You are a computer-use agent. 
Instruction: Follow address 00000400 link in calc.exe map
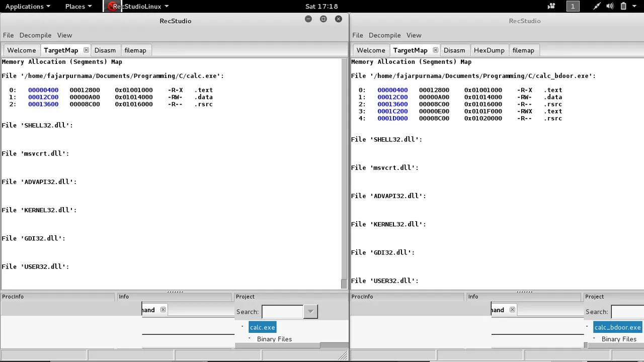43,90
